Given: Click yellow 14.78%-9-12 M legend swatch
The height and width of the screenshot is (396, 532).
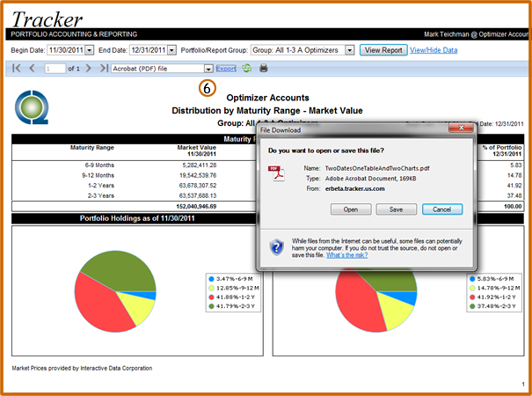Looking at the screenshot, I should click(472, 288).
